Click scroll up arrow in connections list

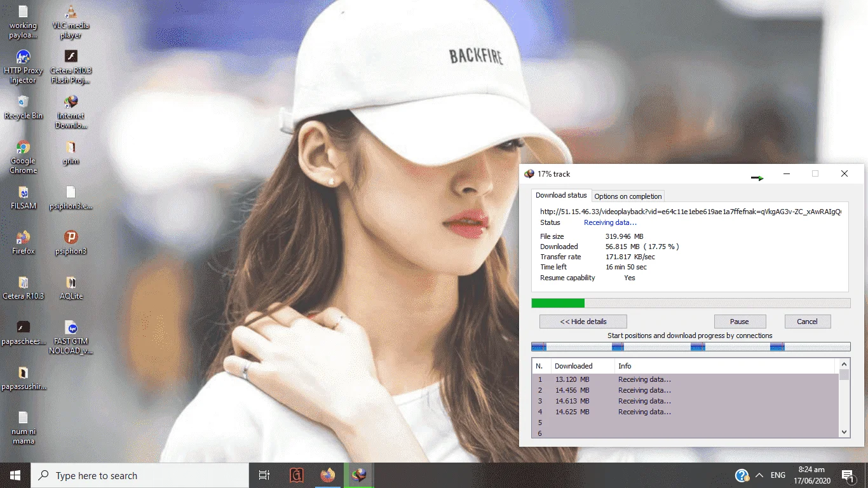pos(844,364)
